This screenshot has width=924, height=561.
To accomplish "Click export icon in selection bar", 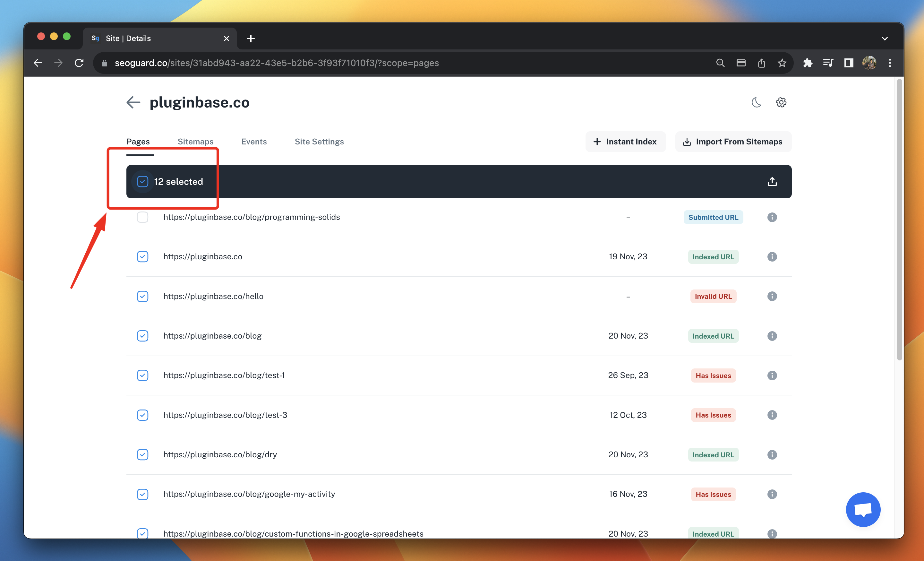I will coord(772,182).
